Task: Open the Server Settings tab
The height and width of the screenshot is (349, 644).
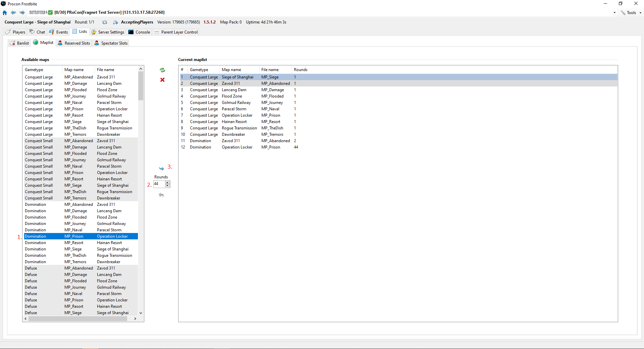Action: click(108, 32)
